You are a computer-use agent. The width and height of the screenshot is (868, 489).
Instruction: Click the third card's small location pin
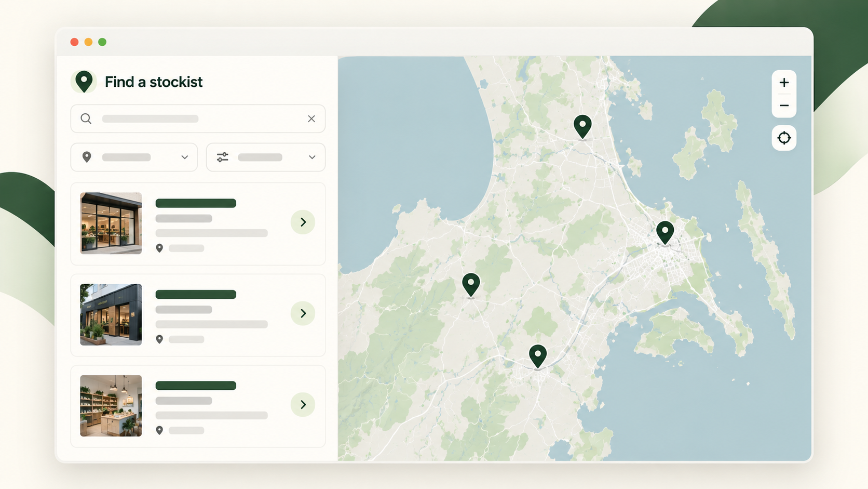click(159, 430)
